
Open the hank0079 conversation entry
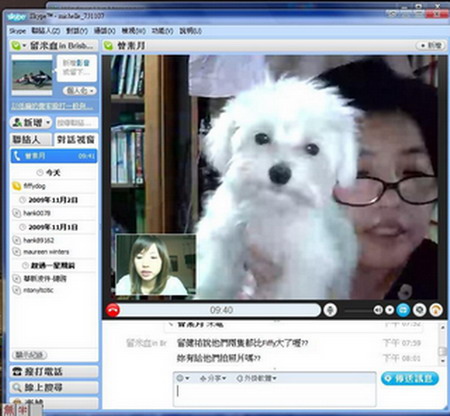point(54,213)
